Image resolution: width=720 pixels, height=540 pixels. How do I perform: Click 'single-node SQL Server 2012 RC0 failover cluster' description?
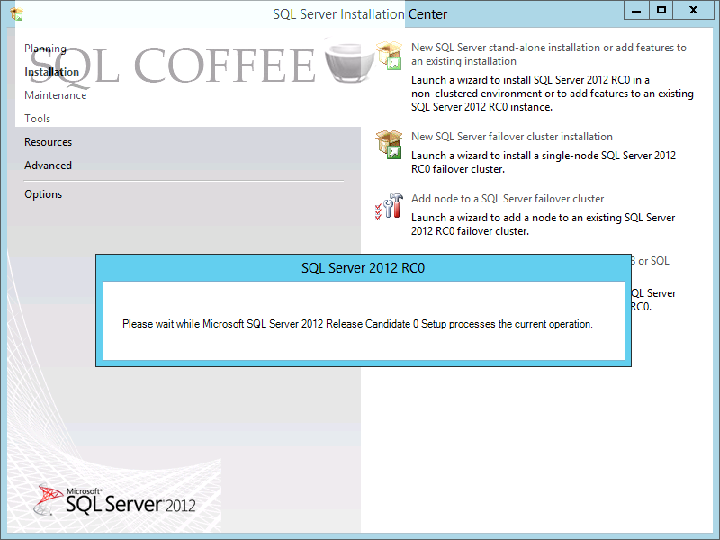[543, 162]
